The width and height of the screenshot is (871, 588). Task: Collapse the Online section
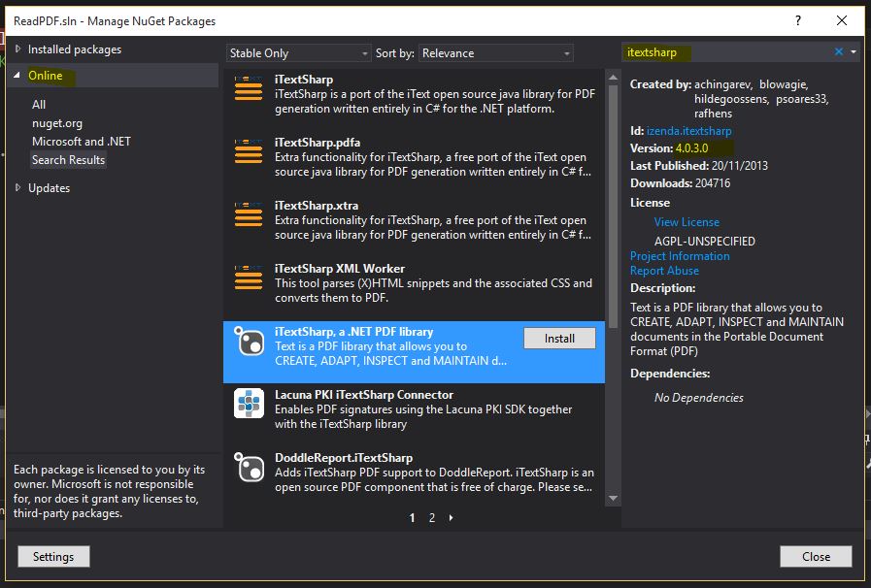17,75
